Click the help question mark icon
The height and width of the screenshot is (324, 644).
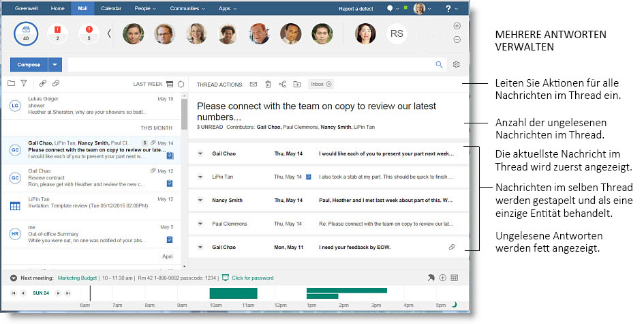point(448,8)
